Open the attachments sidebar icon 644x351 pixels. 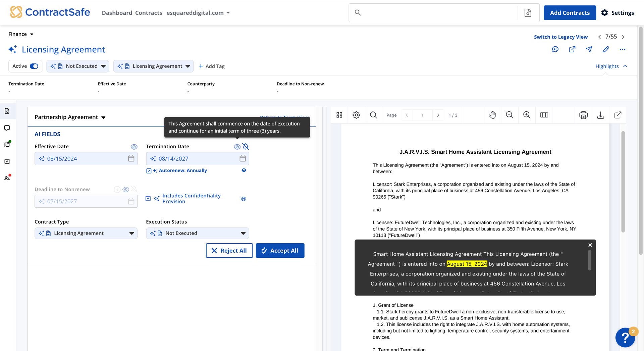pyautogui.click(x=7, y=144)
